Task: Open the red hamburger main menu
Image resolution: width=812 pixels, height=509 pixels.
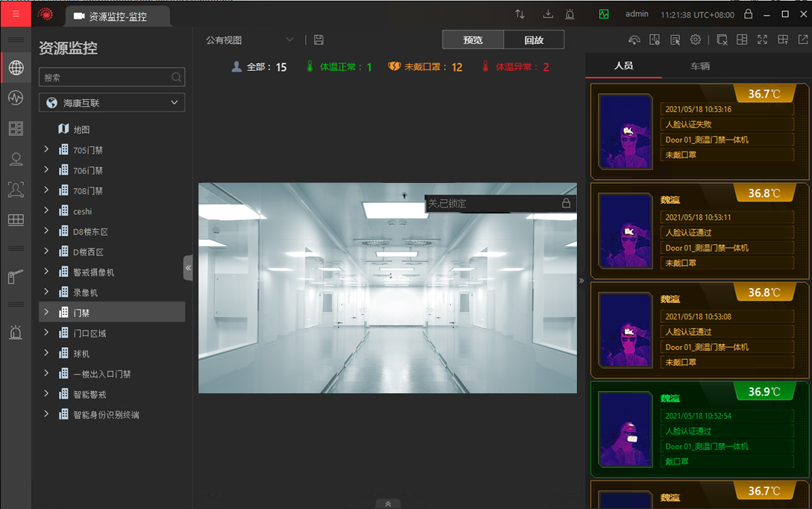Action: (x=16, y=14)
